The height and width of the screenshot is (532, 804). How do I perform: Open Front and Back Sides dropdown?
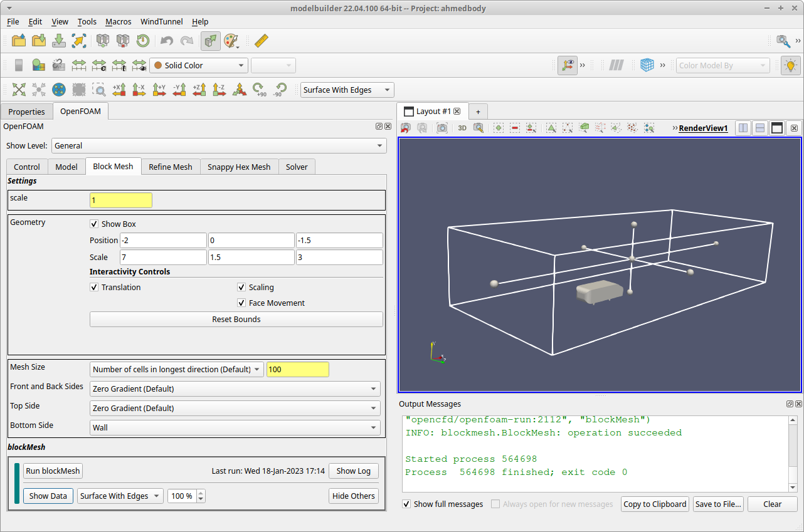[235, 389]
